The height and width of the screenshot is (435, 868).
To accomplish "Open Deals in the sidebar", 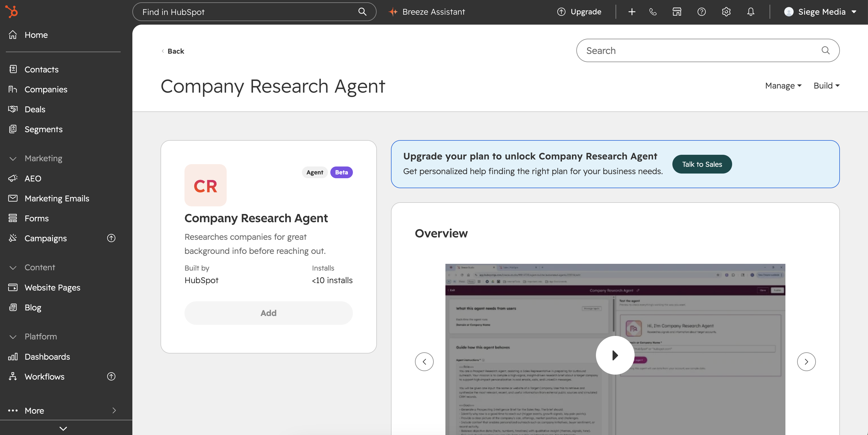I will pos(35,109).
